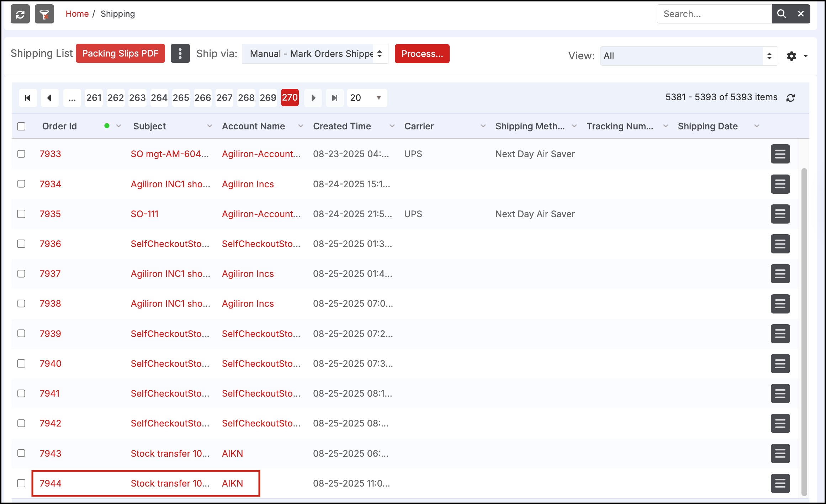Click the vertical scrollbar of the list
This screenshot has height=504, width=826.
click(804, 332)
